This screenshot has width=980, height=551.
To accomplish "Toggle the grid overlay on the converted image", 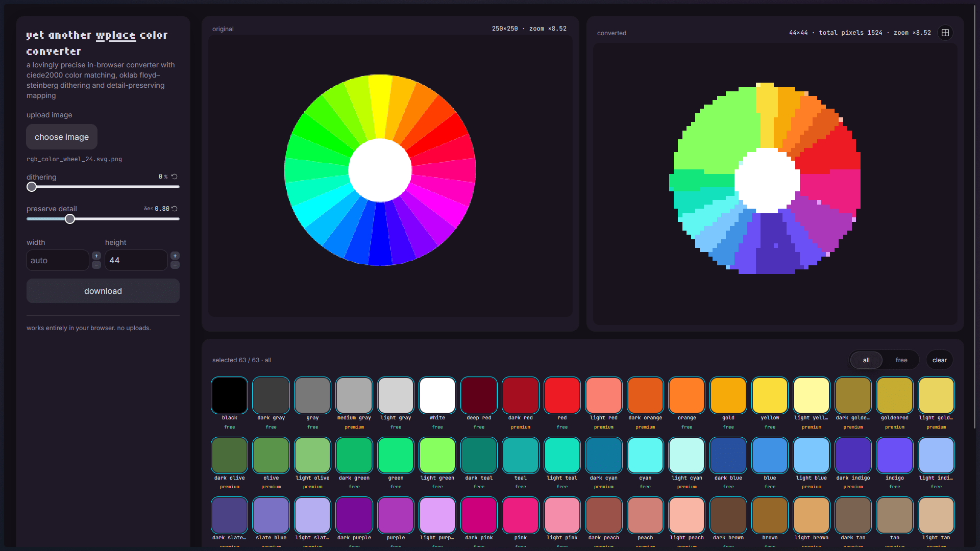I will 945,33.
